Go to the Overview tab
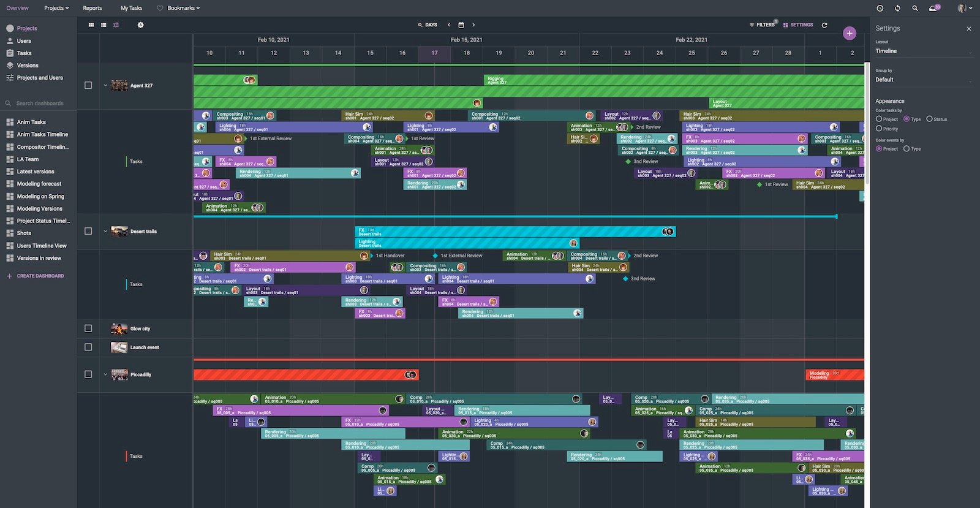 (x=17, y=8)
